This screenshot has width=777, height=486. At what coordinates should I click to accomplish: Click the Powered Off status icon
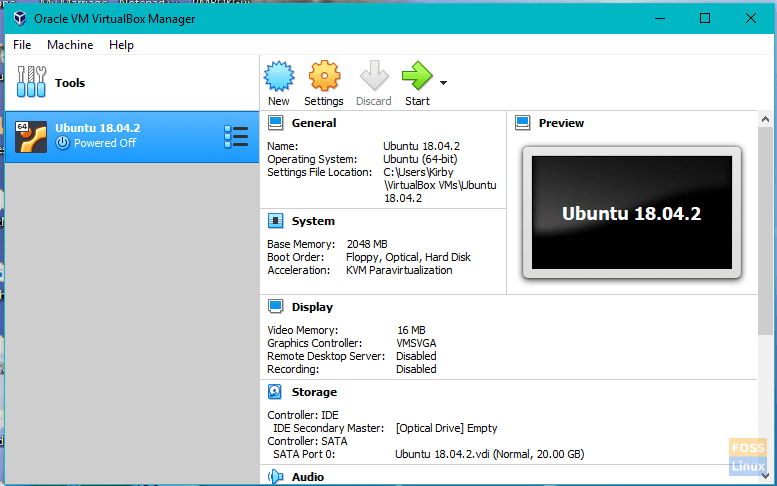click(x=62, y=143)
